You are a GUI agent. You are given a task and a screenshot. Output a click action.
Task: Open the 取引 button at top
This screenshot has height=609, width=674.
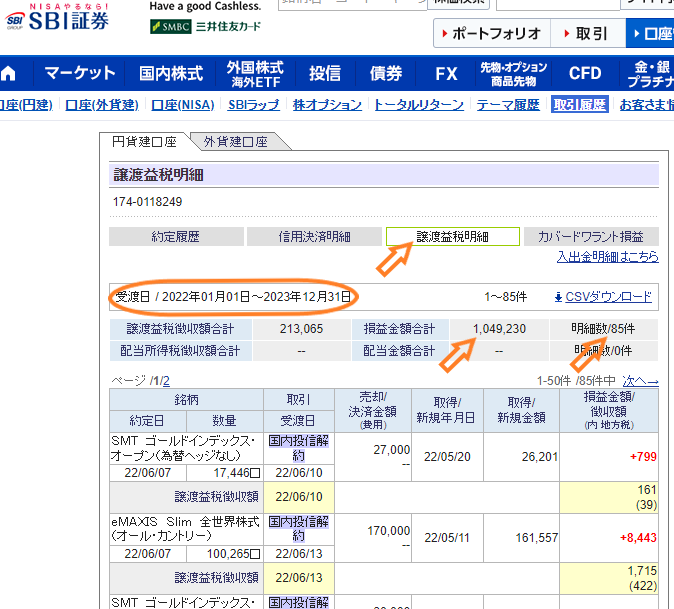(x=588, y=33)
